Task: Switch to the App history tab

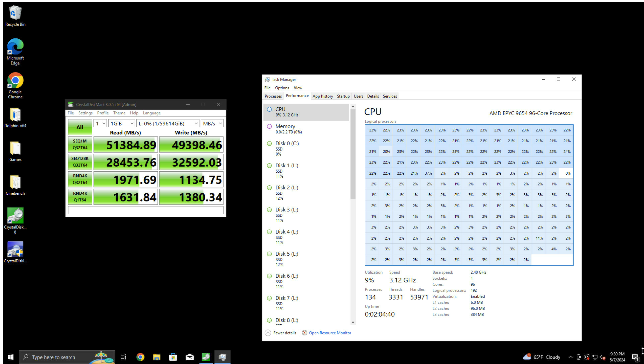Action: (323, 96)
